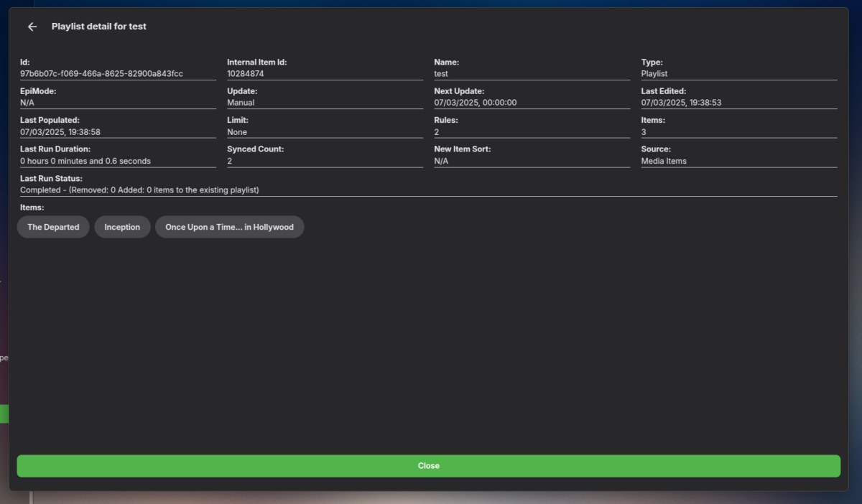Select the 'Inception' item chip
This screenshot has width=862, height=504.
point(122,226)
